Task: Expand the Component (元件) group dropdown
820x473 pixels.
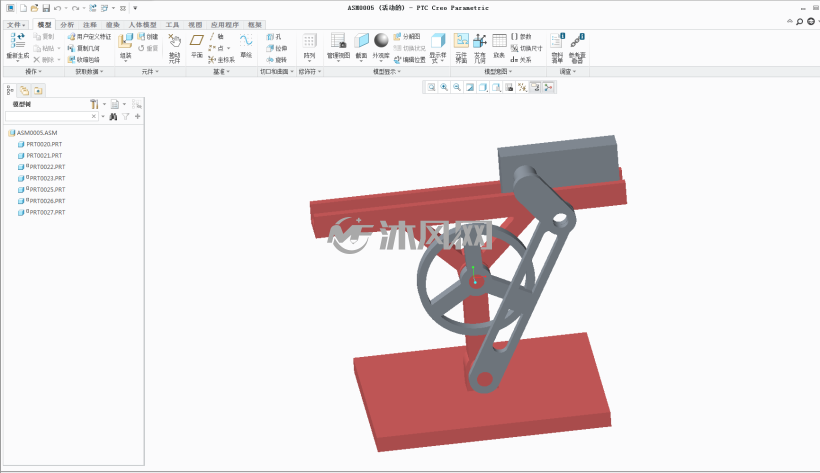Action: (150, 72)
